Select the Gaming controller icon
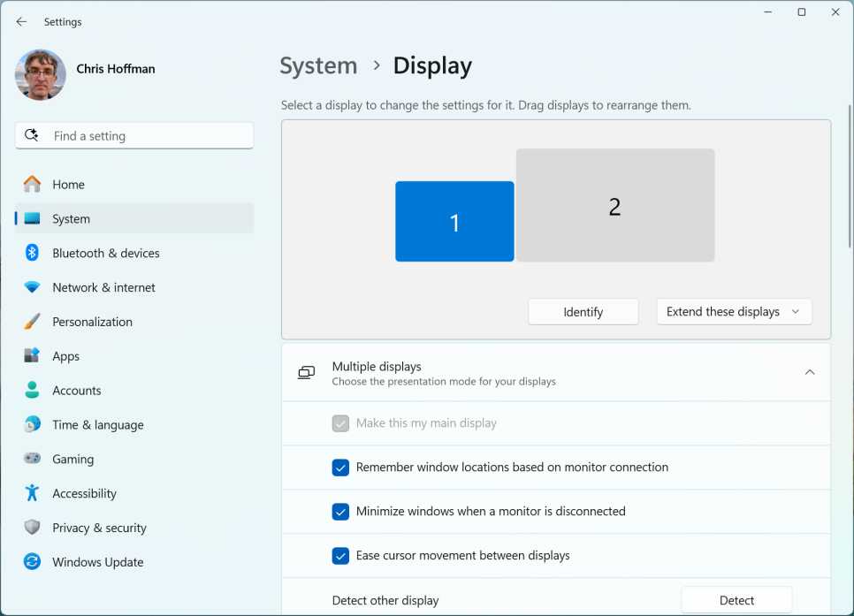Screen dimensions: 854x616 point(32,459)
